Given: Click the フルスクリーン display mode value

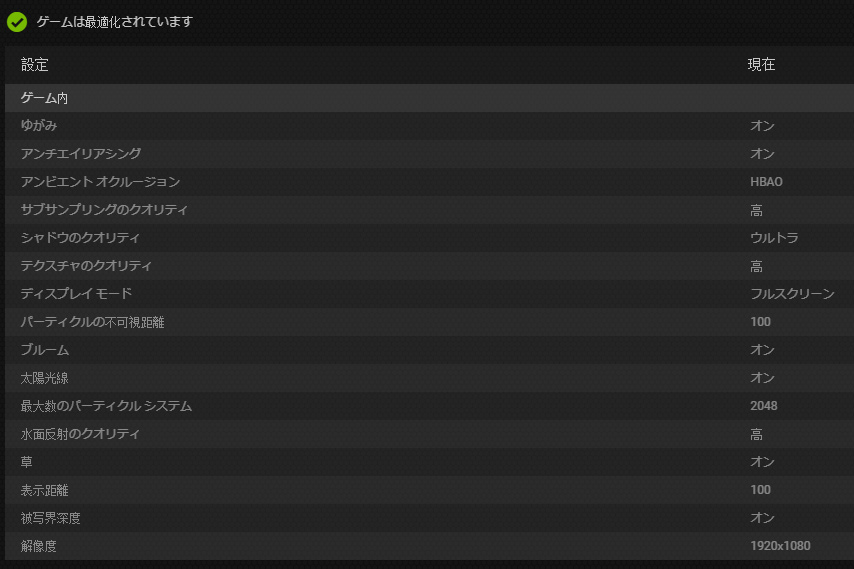Looking at the screenshot, I should pyautogui.click(x=792, y=294).
